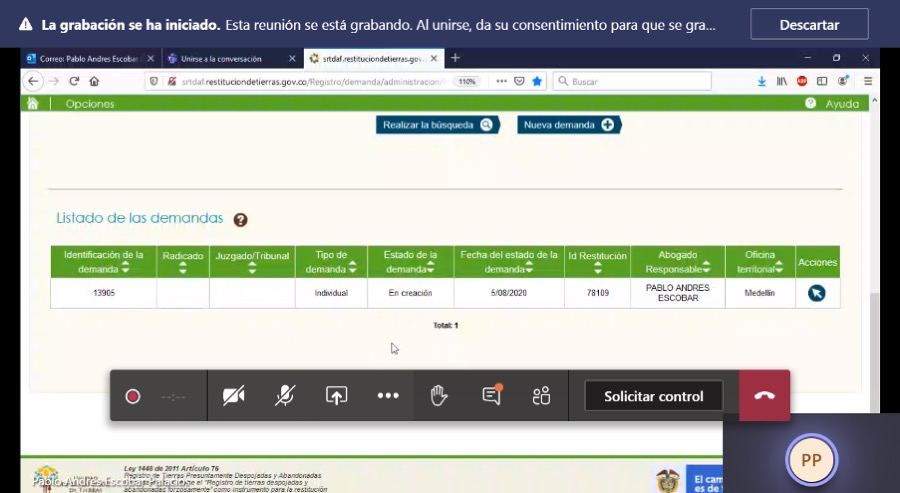Sort by Abogado Responsable column

pyautogui.click(x=706, y=267)
